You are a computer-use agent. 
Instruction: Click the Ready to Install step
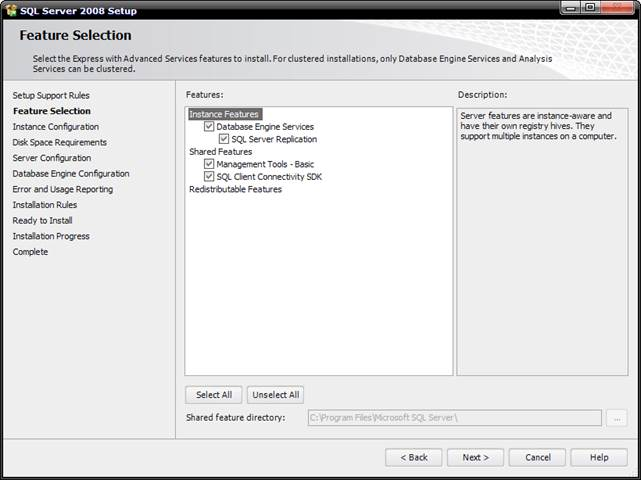tap(42, 220)
